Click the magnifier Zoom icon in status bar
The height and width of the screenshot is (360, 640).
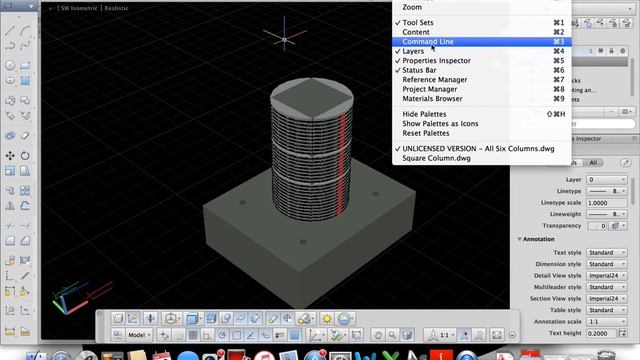tap(392, 336)
